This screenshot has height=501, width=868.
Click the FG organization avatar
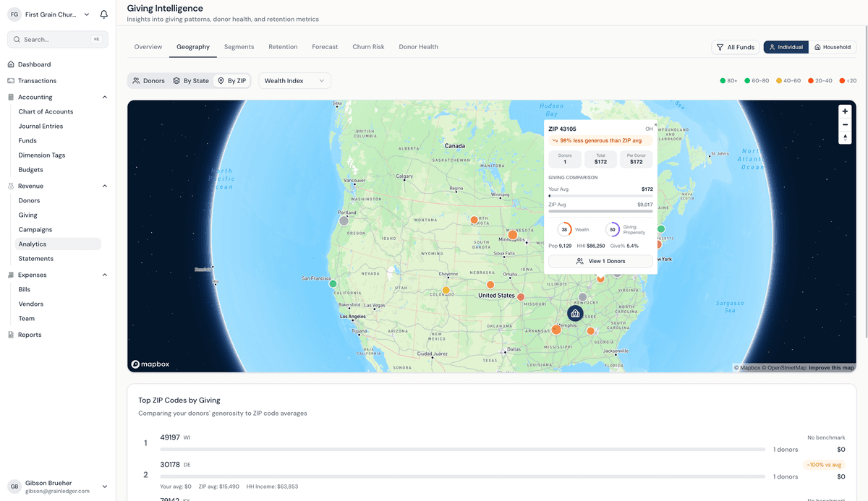(14, 14)
